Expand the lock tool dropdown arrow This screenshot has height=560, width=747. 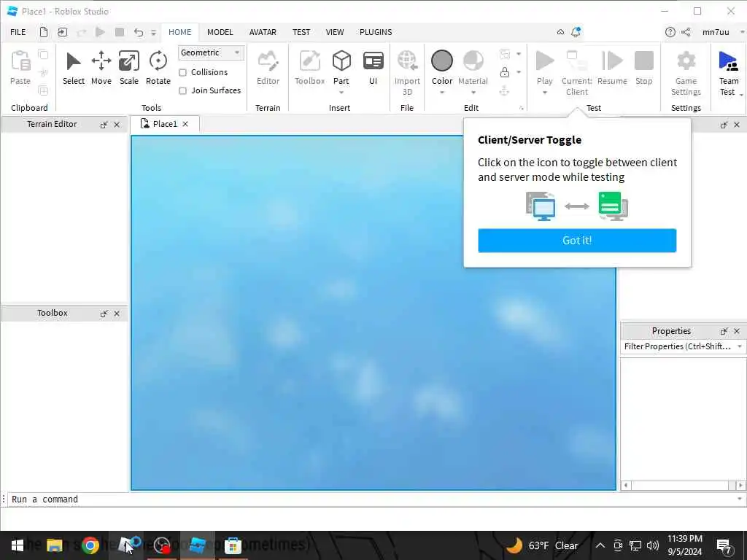coord(519,72)
